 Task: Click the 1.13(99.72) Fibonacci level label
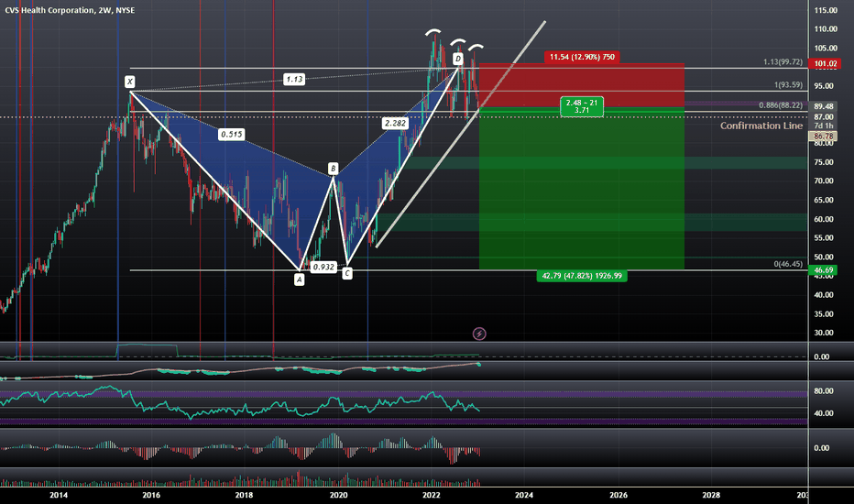coord(783,62)
